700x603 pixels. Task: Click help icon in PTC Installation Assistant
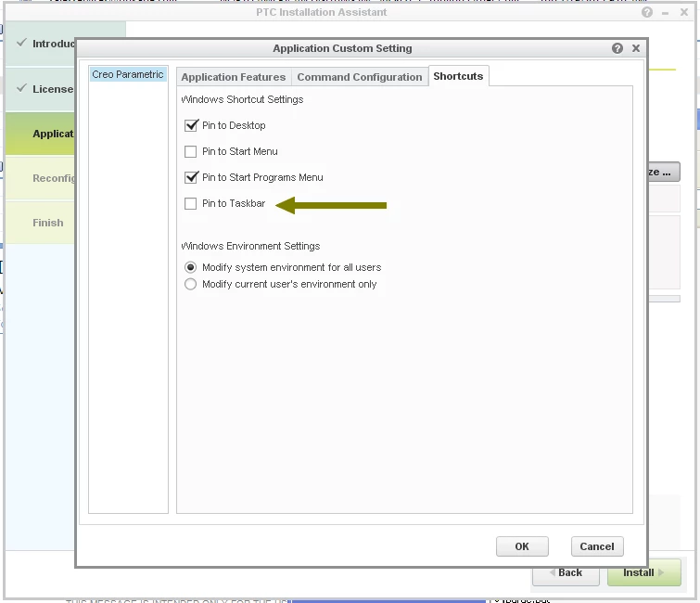(647, 12)
